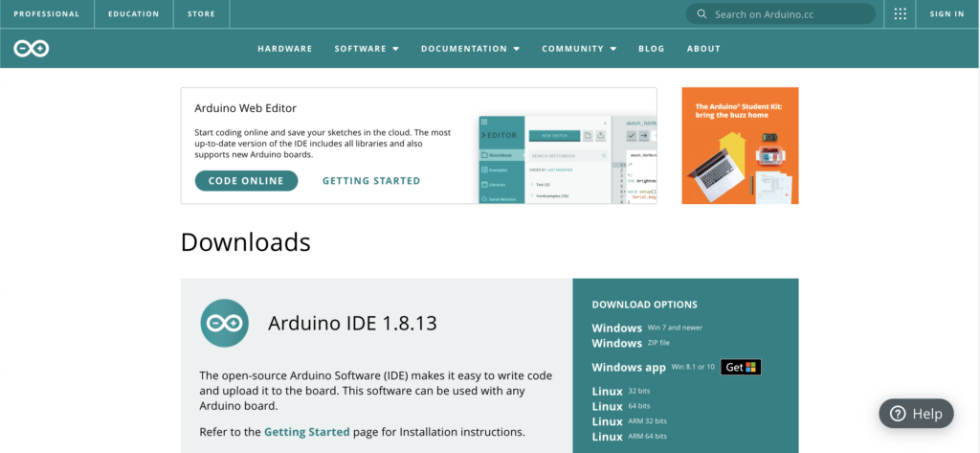Go to the Blog page
Viewport: 980px width, 453px height.
click(651, 49)
